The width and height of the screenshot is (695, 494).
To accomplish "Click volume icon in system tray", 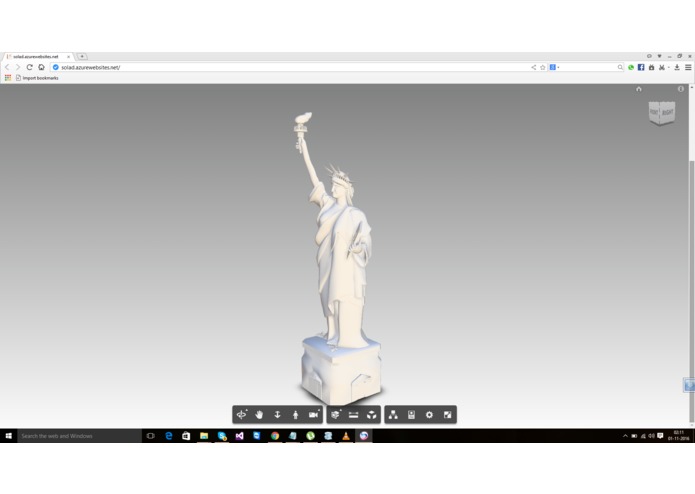I will [x=652, y=436].
